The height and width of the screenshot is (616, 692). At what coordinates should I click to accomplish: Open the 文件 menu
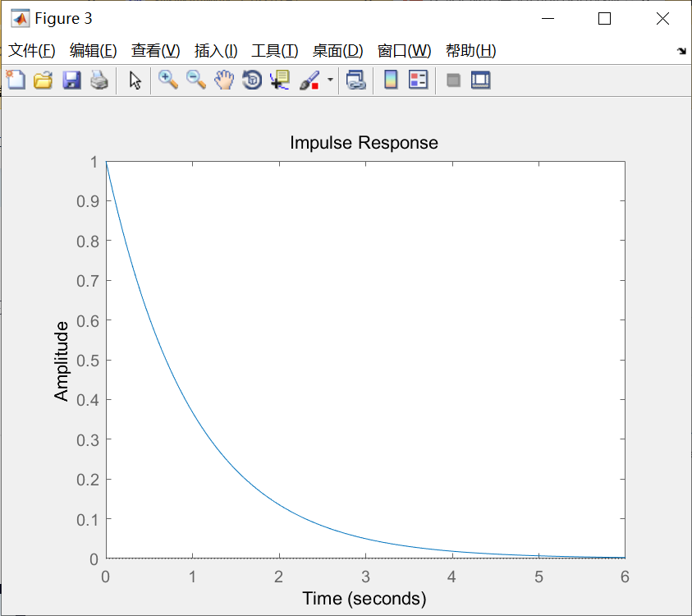32,50
